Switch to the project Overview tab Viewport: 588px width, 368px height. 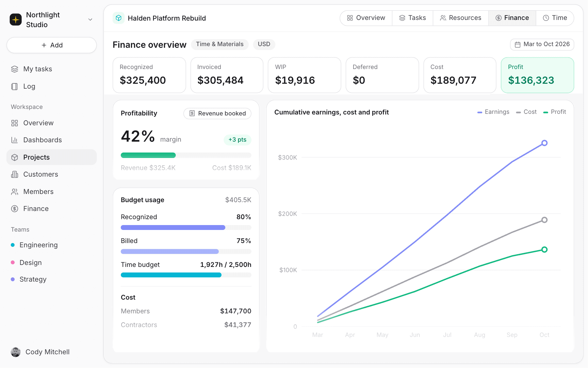pyautogui.click(x=366, y=18)
